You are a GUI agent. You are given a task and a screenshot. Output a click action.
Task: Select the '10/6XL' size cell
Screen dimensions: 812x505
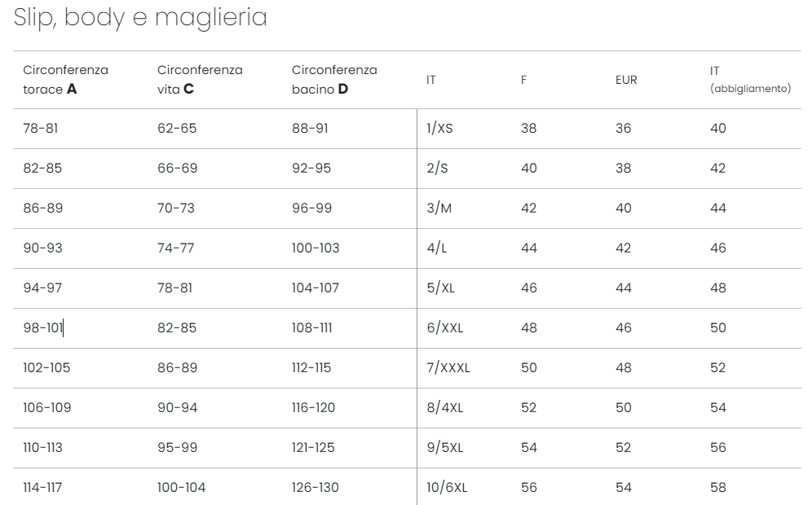click(447, 487)
